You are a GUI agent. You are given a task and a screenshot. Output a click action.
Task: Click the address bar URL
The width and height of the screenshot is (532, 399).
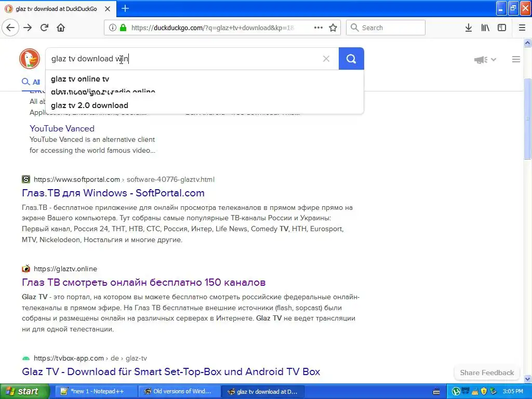(212, 28)
